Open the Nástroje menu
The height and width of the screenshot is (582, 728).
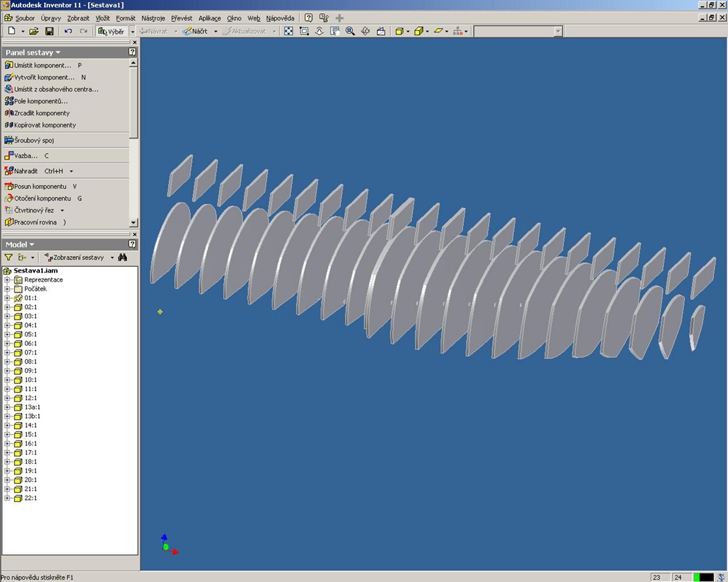[x=153, y=18]
